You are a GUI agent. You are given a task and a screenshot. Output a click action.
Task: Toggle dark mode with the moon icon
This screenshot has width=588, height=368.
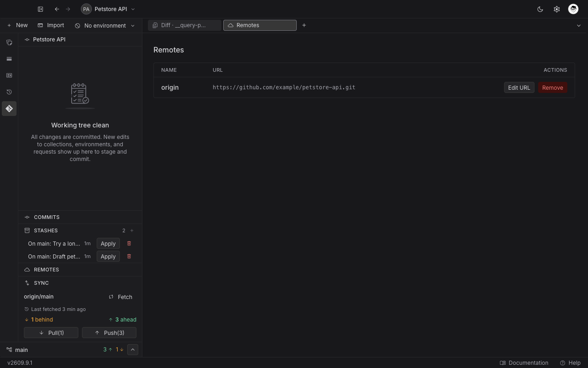point(540,9)
